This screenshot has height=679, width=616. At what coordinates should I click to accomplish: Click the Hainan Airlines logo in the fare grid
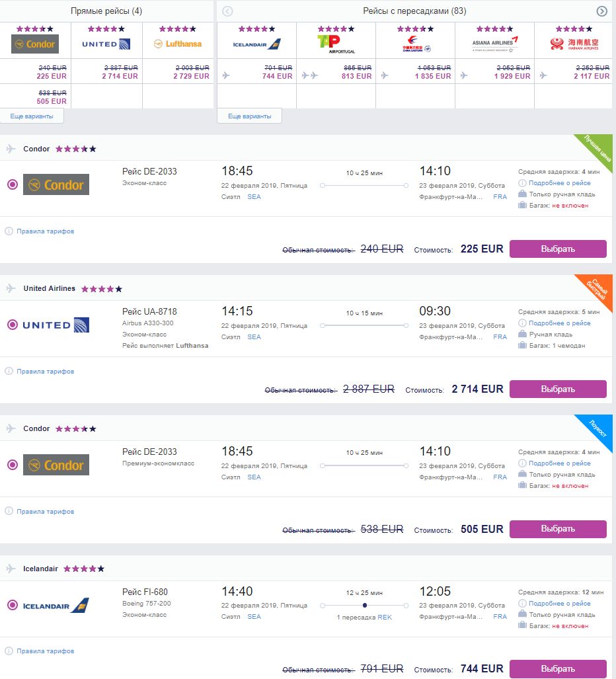pyautogui.click(x=574, y=44)
